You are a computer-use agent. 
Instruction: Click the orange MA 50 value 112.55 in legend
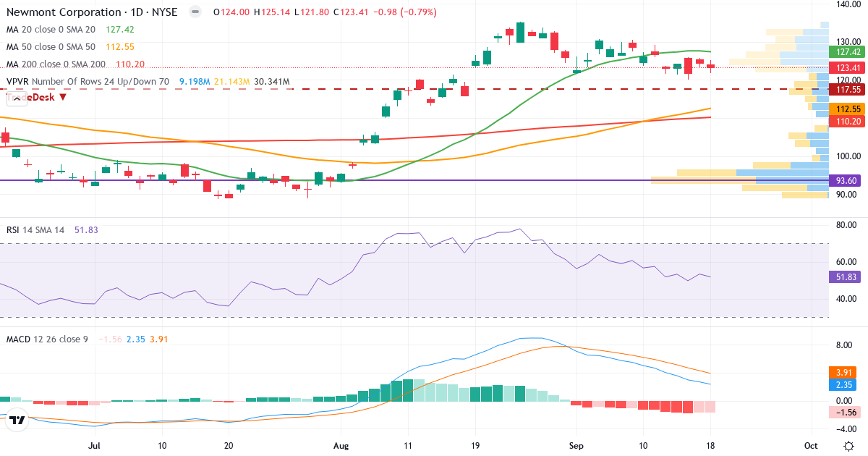coord(120,47)
